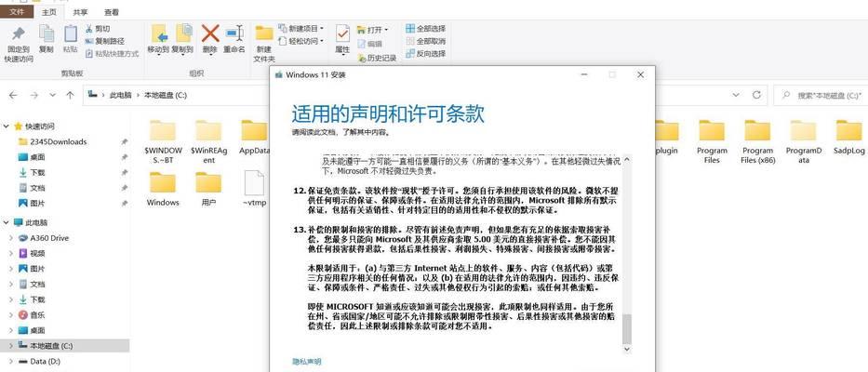868x372 pixels.
Task: Click 本地磁盘 (C:) in address bar
Action: point(166,95)
